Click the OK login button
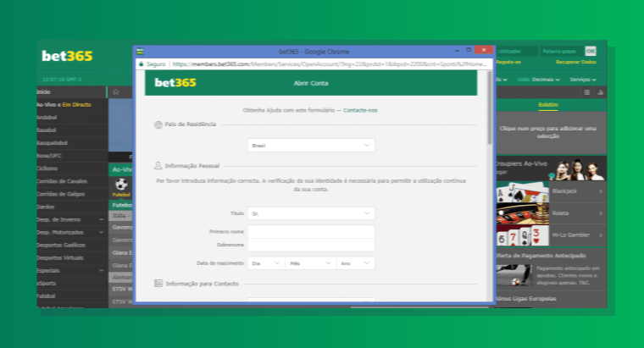The width and height of the screenshot is (644, 348). [591, 51]
